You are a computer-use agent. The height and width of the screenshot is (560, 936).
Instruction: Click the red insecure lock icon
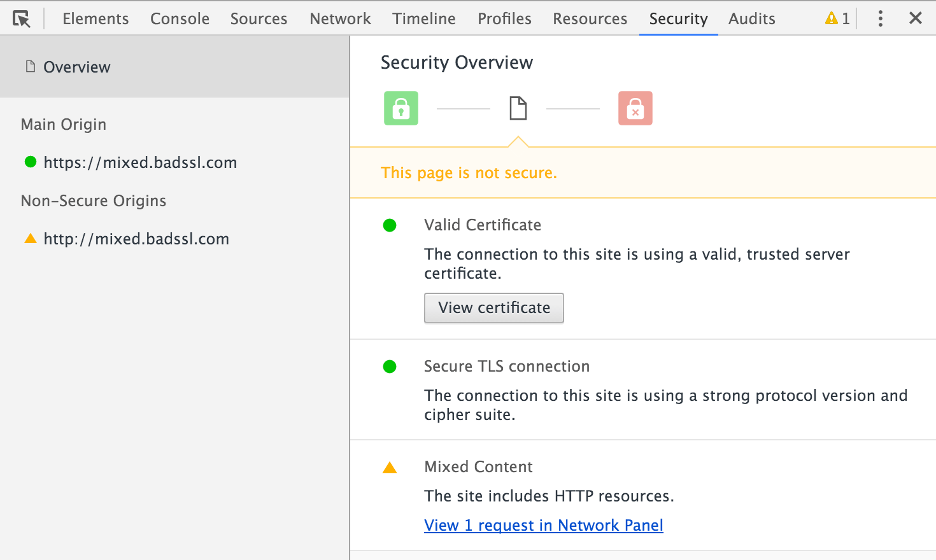(x=635, y=108)
